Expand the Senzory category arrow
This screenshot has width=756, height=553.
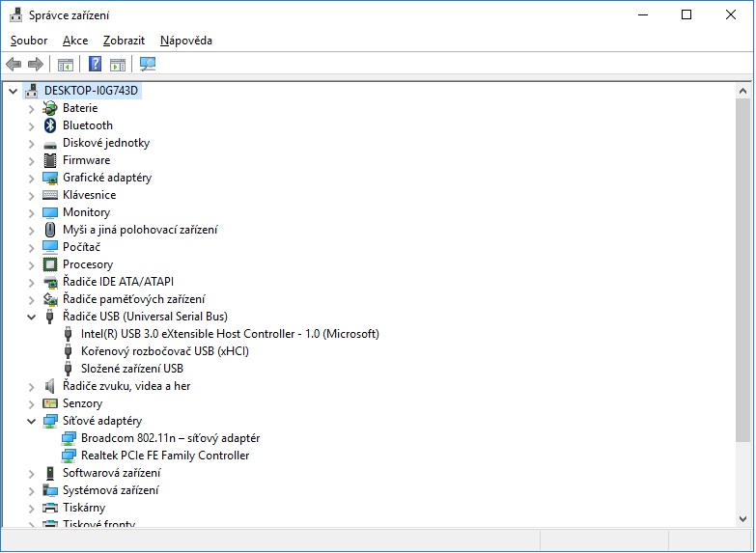[x=31, y=403]
